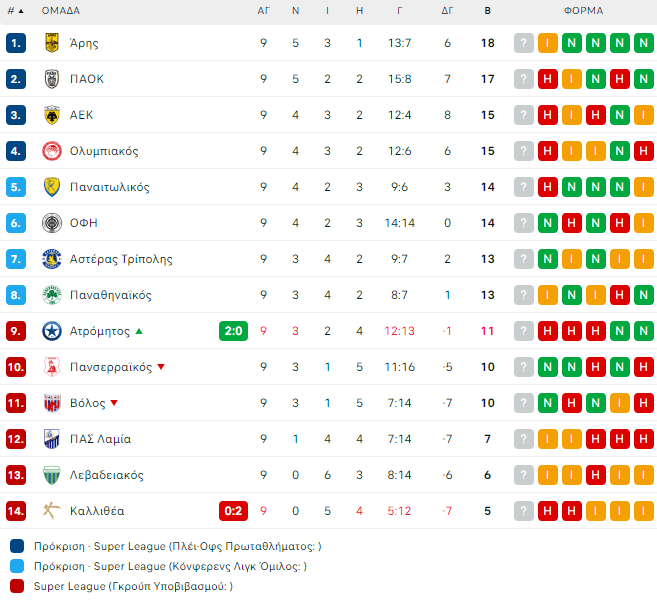The height and width of the screenshot is (606, 657).
Task: Sort the table by the Β points column
Action: (487, 11)
